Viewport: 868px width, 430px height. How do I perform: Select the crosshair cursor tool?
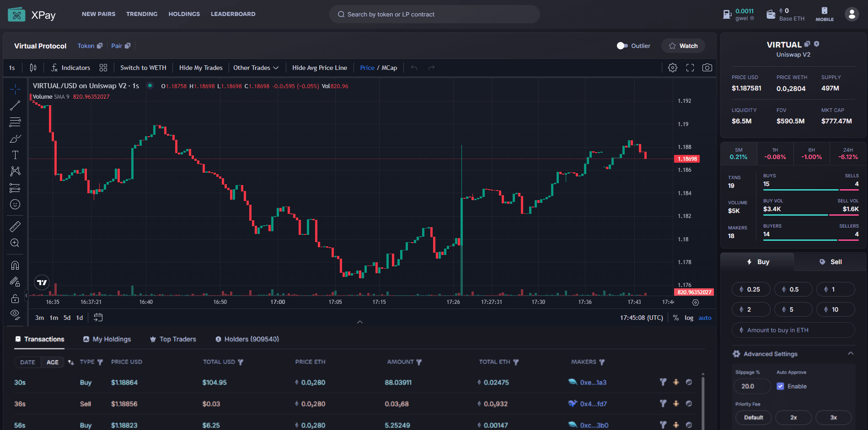[x=15, y=89]
